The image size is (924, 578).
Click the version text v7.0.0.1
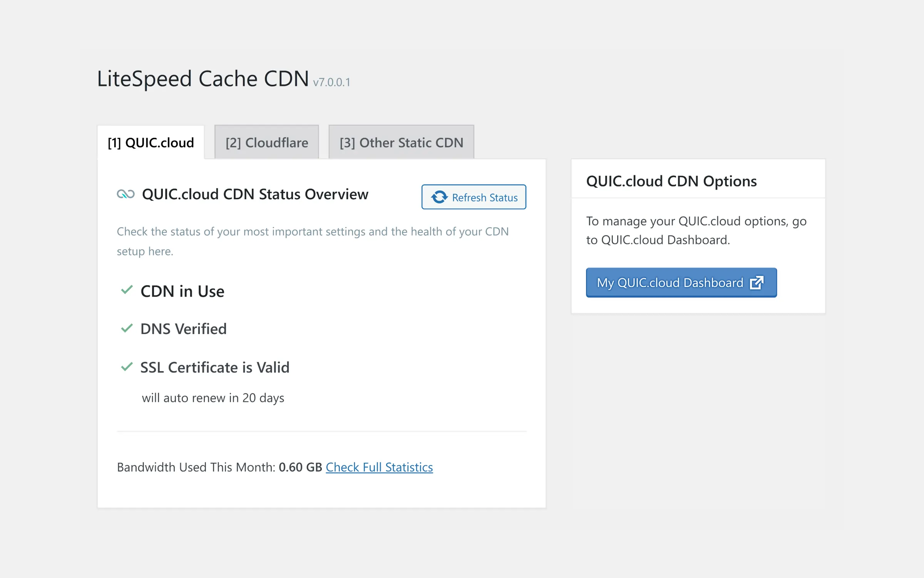pos(331,82)
